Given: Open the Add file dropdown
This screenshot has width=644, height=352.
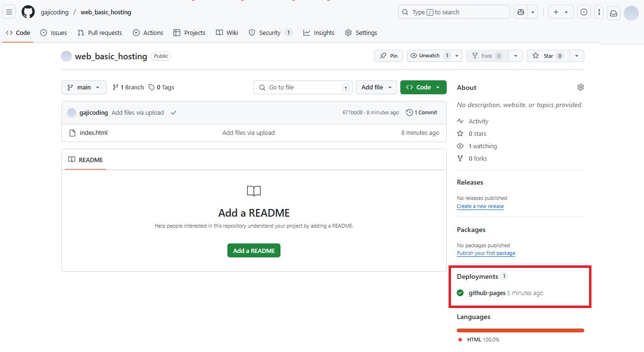Looking at the screenshot, I should pyautogui.click(x=376, y=87).
